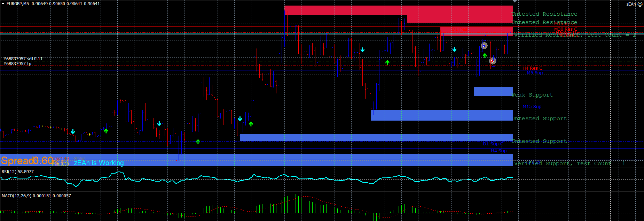Click the MACD(12,26,9) indicator label
The width and height of the screenshot is (644, 221).
[36, 196]
